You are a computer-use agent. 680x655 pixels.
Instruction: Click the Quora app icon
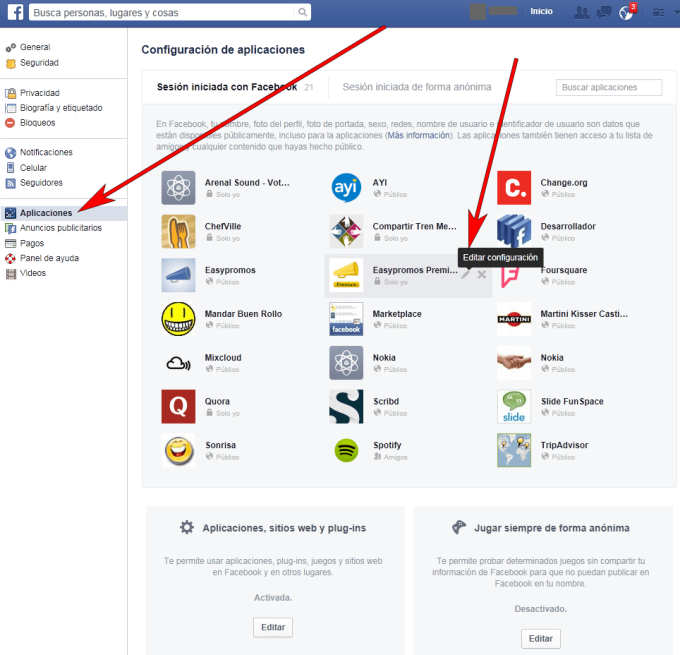point(178,407)
